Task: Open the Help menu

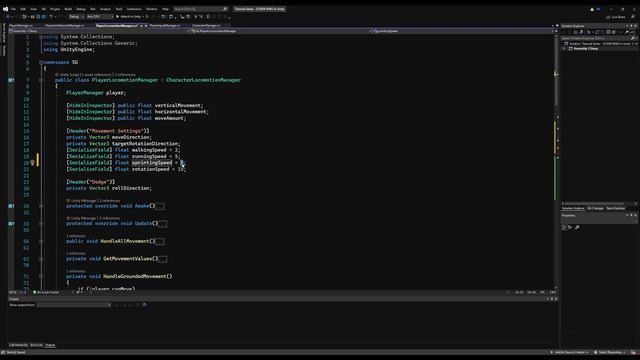Action: (165, 9)
